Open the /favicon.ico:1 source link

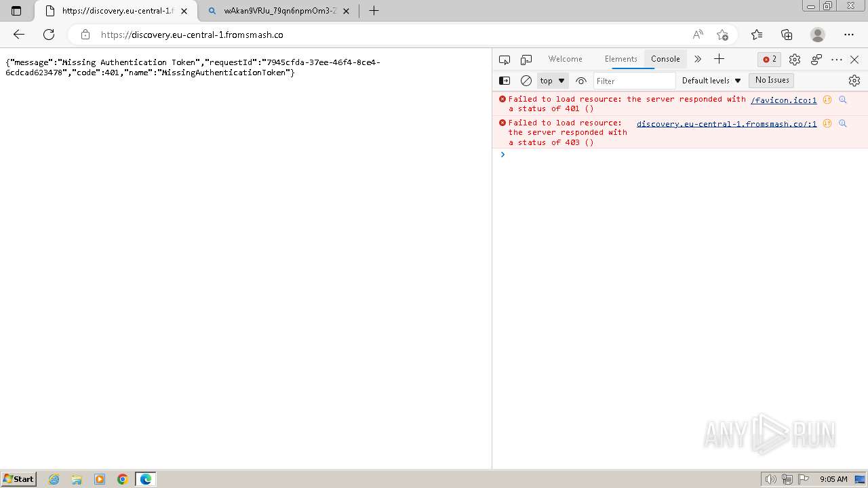pyautogui.click(x=783, y=100)
